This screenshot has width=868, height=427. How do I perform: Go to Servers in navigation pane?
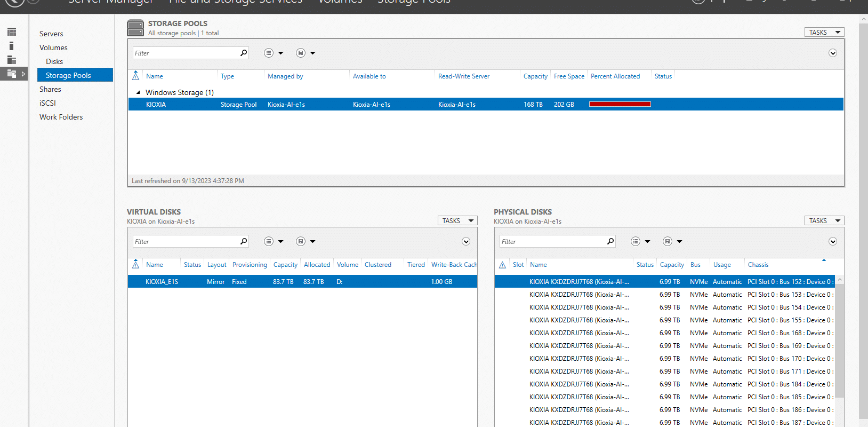point(51,34)
